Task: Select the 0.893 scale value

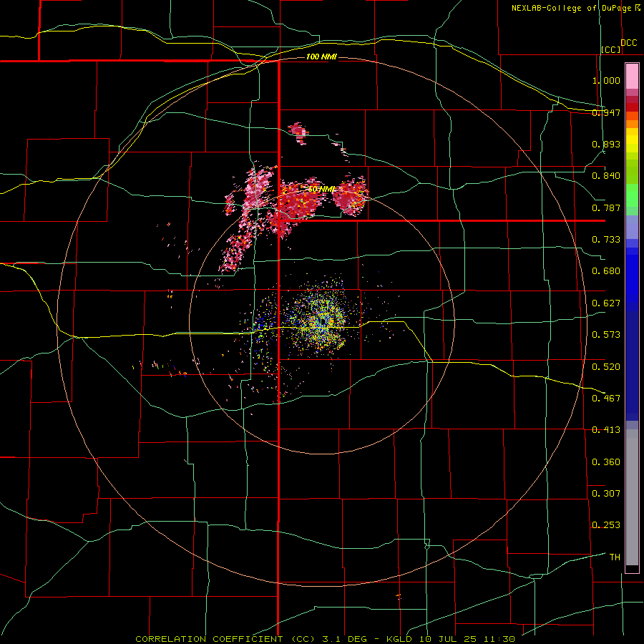Action: tap(606, 144)
